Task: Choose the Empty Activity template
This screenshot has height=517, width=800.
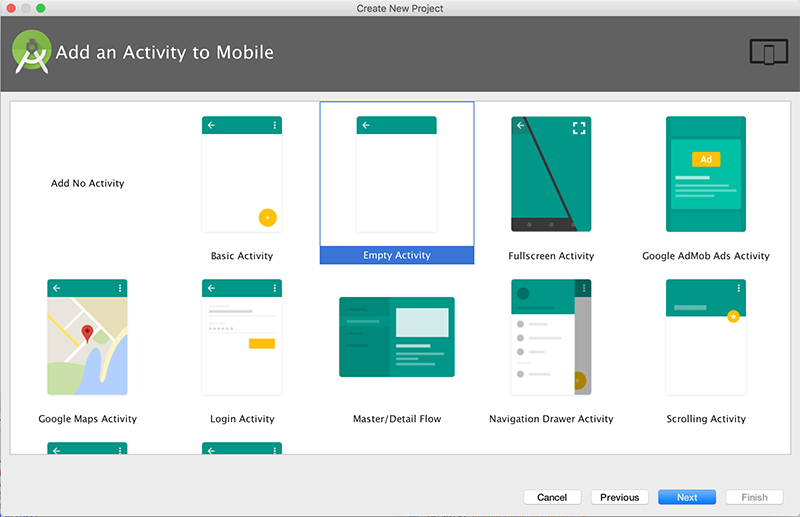Action: [x=397, y=175]
